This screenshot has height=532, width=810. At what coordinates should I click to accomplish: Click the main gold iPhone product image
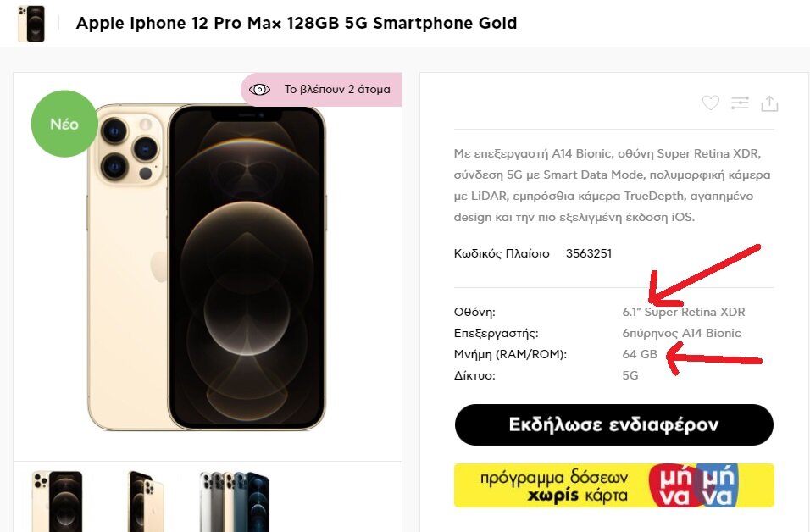[x=207, y=267]
